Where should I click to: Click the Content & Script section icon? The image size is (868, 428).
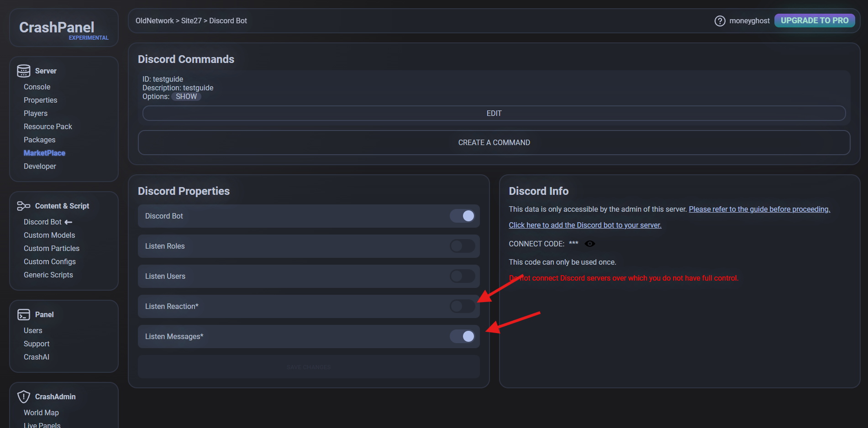pyautogui.click(x=24, y=206)
